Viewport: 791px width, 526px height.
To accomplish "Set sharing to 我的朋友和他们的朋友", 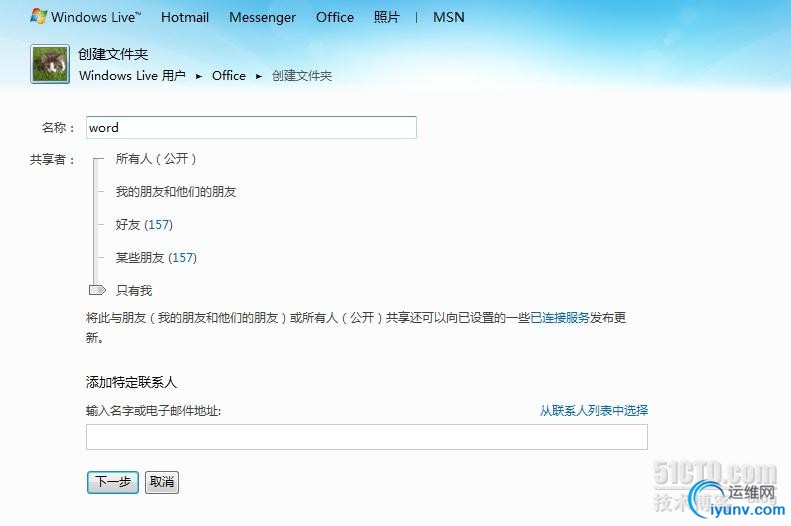I will click(x=176, y=192).
